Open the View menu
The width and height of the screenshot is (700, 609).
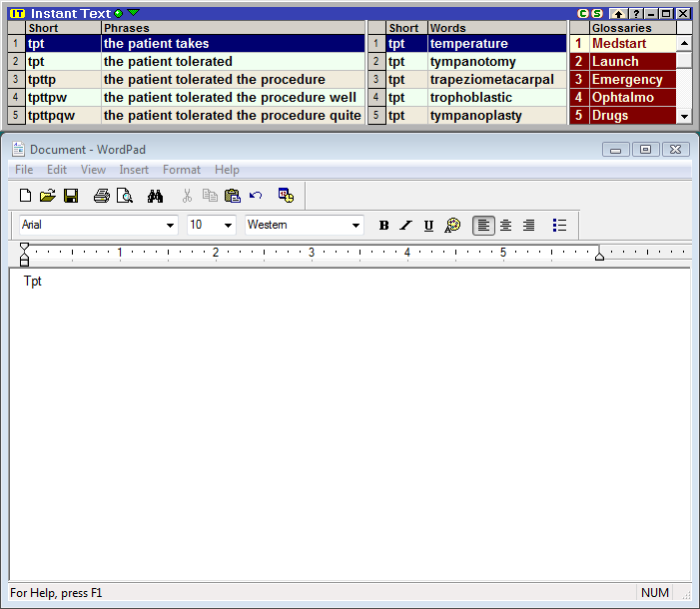pyautogui.click(x=93, y=170)
